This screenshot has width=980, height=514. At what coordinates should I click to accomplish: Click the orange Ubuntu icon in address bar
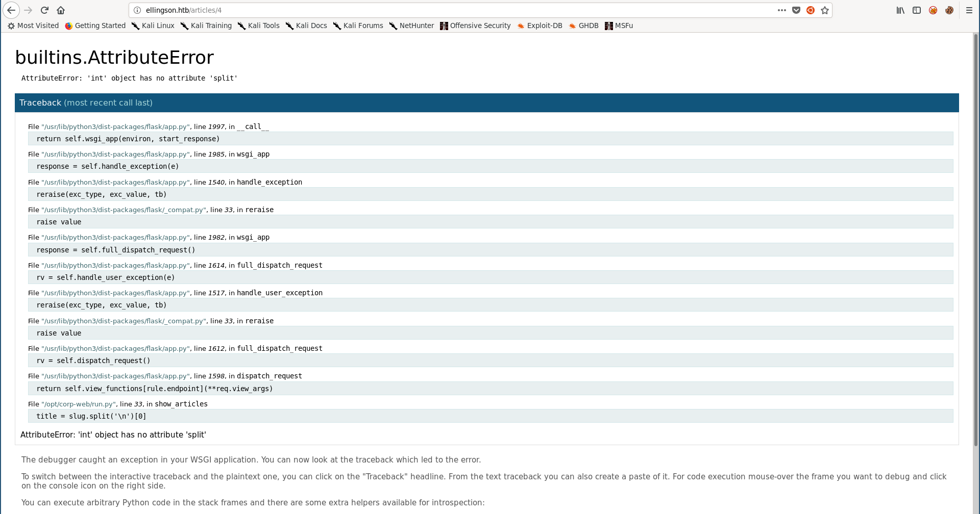pos(811,10)
